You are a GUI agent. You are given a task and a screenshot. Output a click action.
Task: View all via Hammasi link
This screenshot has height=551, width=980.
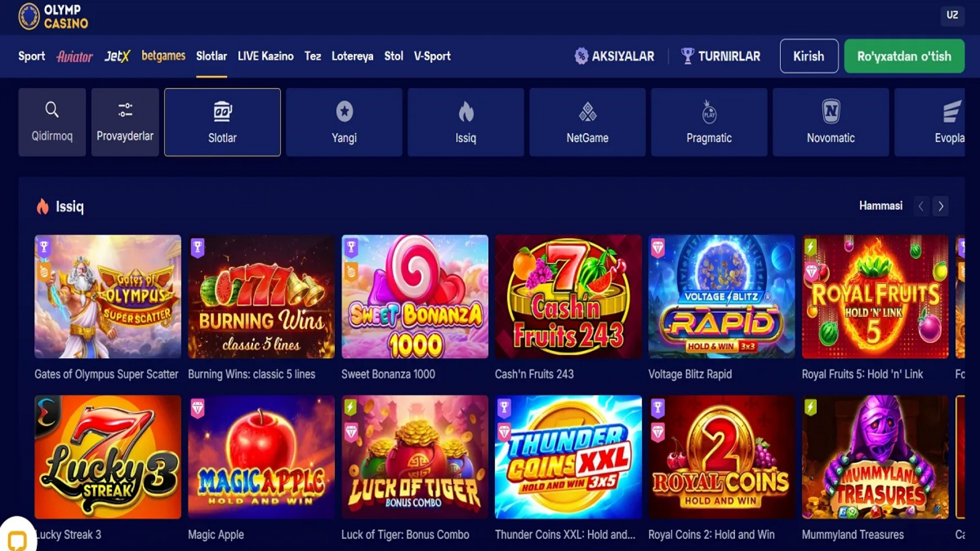pos(880,206)
